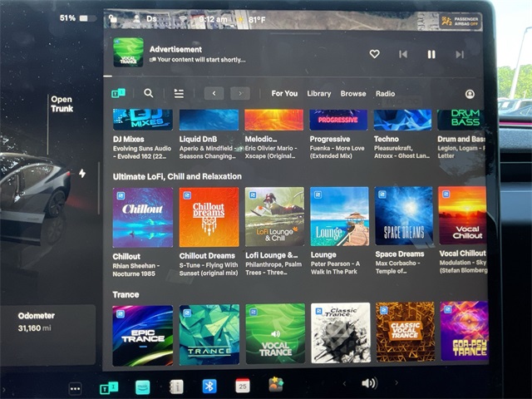
Task: Tap the Passenger Airbag Off indicator
Action: point(460,22)
